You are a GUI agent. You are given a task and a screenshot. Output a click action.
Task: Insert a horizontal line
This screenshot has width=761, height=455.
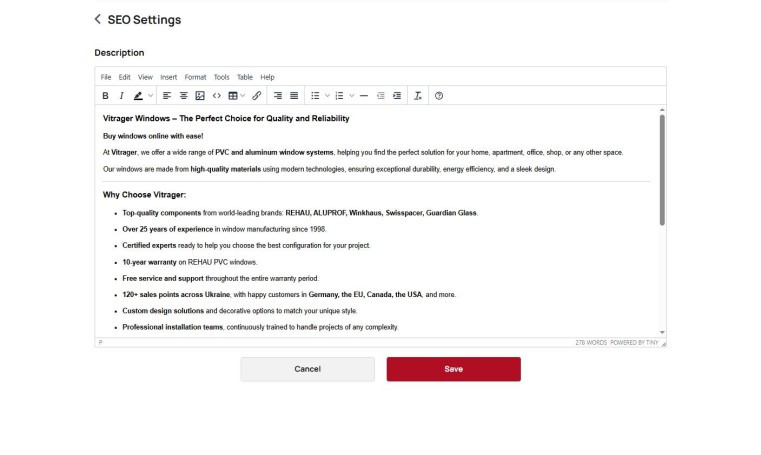click(x=364, y=96)
